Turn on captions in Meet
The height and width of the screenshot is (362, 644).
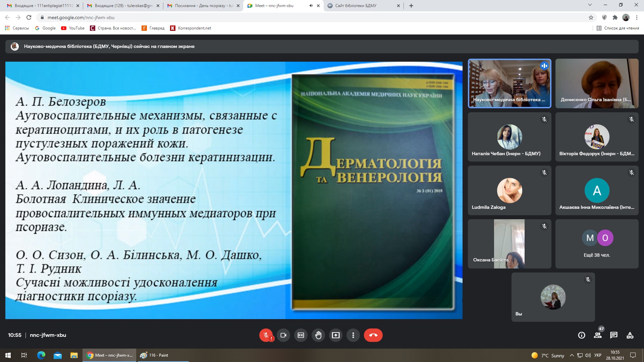click(x=301, y=335)
